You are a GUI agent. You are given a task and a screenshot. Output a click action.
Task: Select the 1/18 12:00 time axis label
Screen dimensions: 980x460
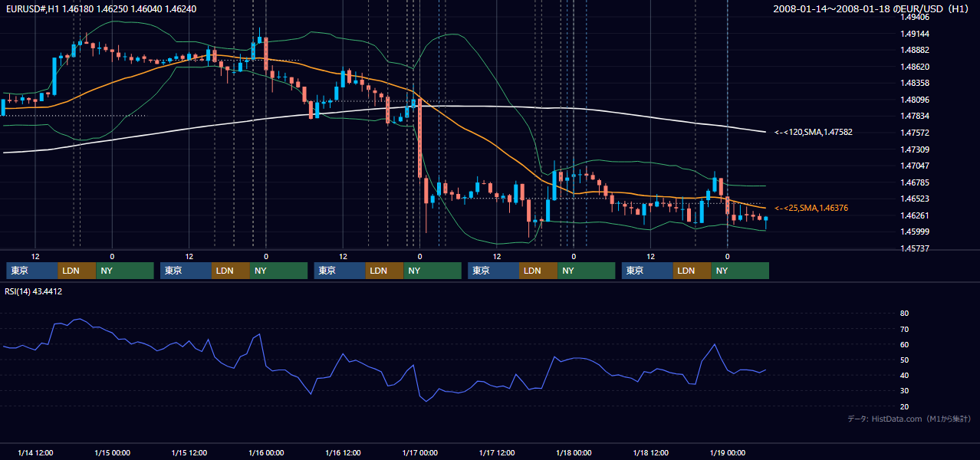(x=650, y=453)
